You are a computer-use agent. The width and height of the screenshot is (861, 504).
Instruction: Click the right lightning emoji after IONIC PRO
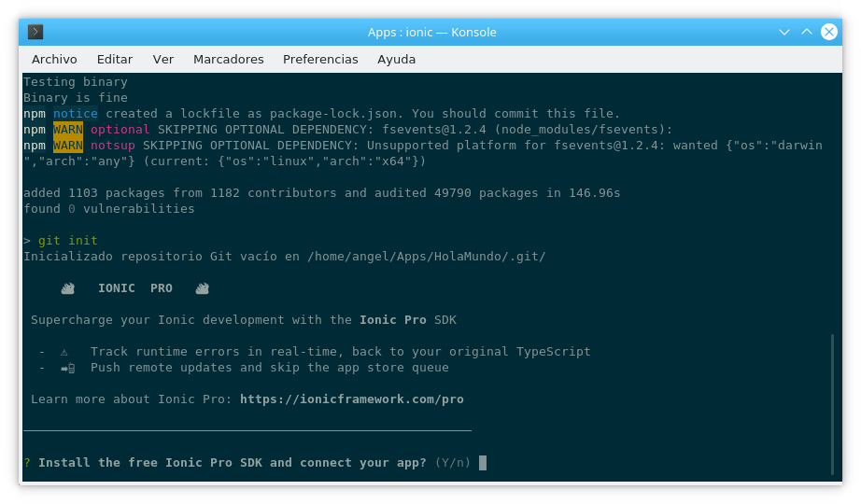coord(202,288)
